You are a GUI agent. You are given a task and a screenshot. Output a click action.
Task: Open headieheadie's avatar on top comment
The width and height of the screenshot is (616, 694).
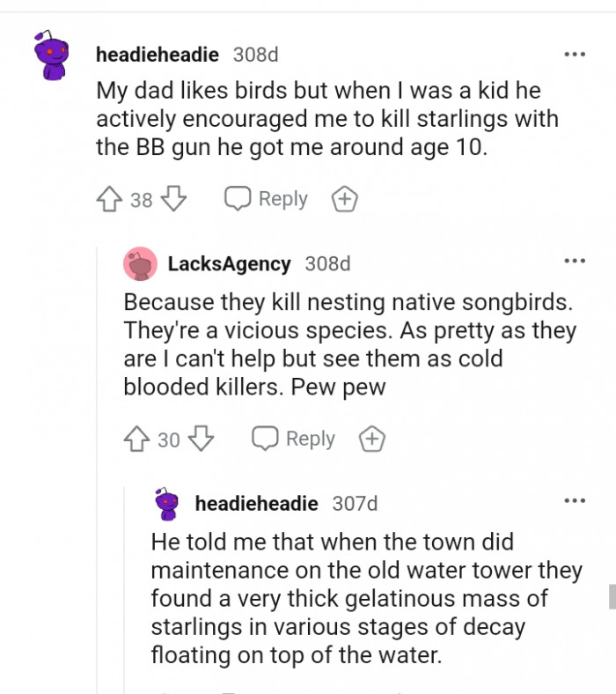click(x=52, y=57)
